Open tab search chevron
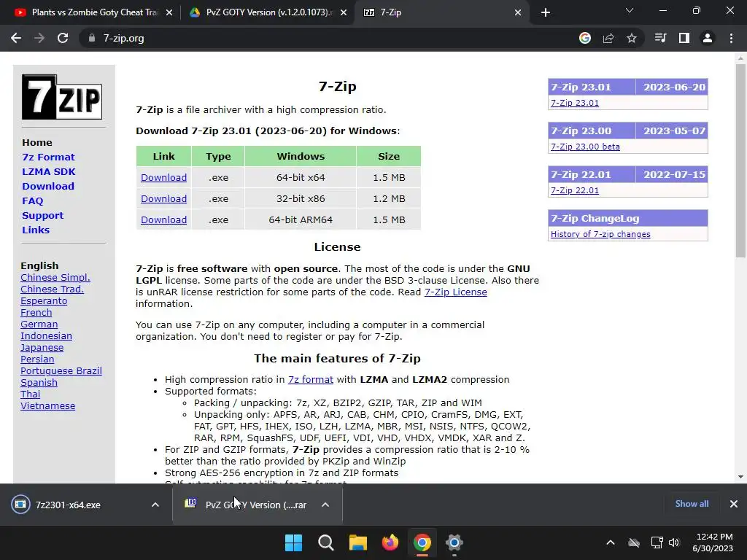The image size is (747, 560). 630,10
